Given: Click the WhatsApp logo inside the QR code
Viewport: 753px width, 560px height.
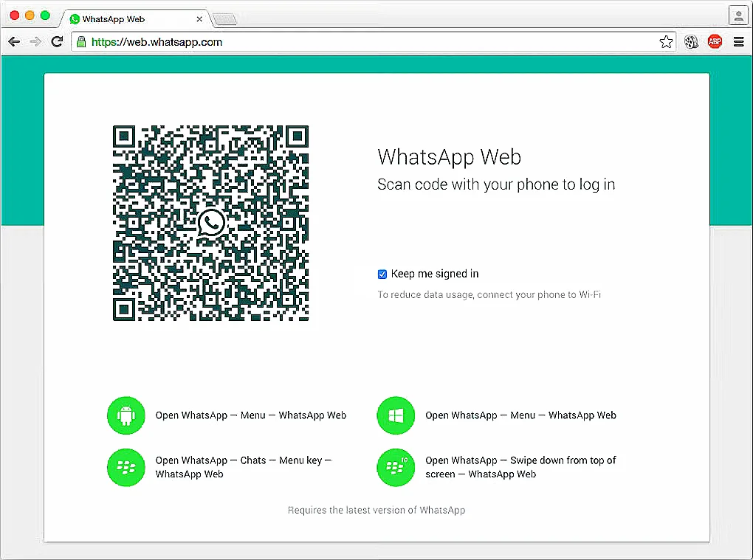Looking at the screenshot, I should click(x=211, y=223).
